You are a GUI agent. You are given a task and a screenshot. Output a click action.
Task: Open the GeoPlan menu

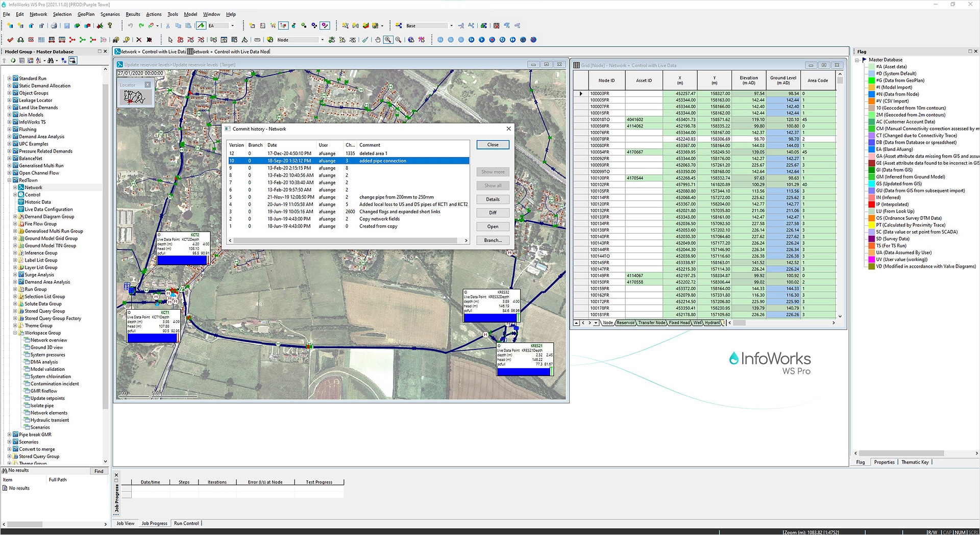coord(86,14)
